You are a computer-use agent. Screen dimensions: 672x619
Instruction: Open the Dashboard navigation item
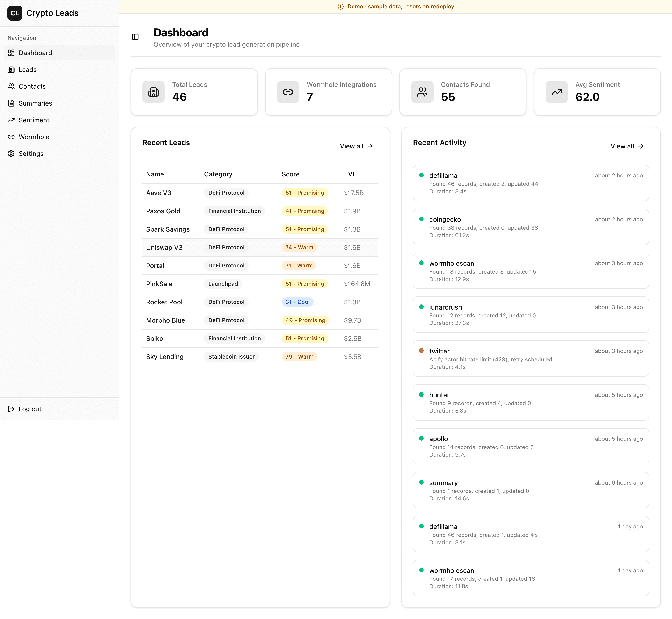click(x=59, y=53)
